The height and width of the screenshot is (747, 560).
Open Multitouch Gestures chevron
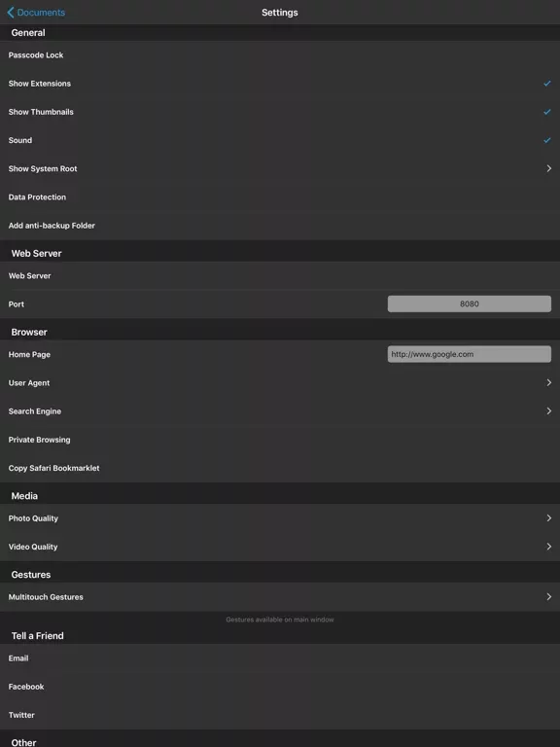(x=549, y=597)
